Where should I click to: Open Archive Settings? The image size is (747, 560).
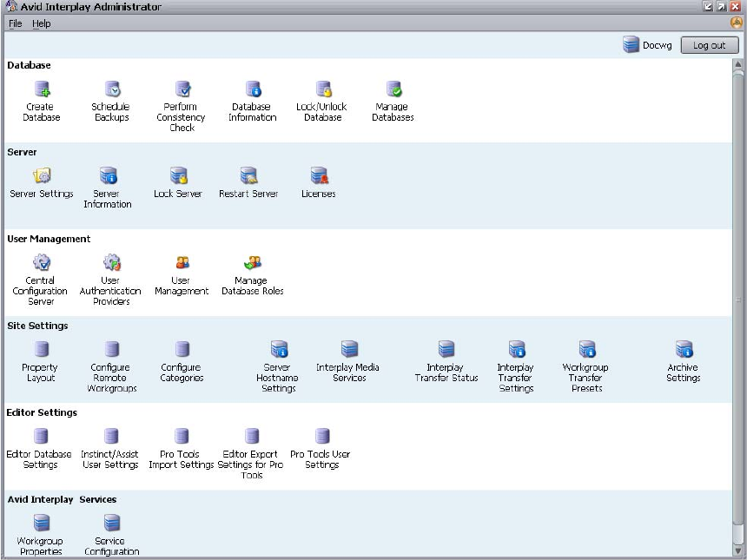[x=684, y=361]
